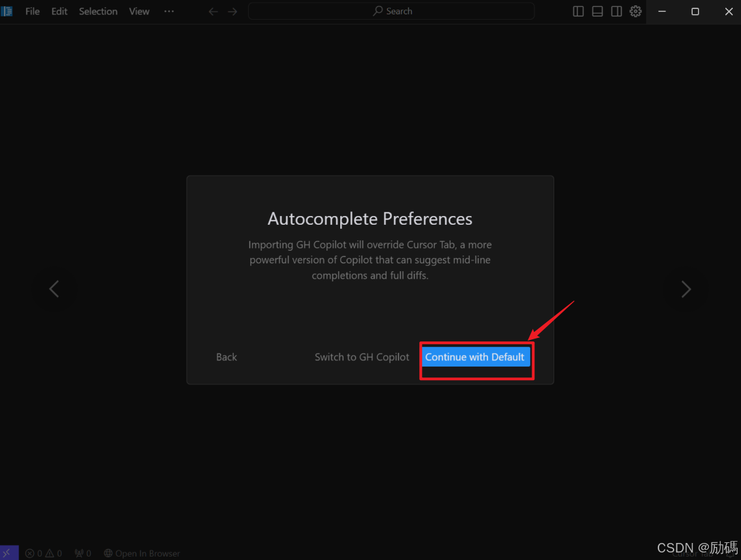Image resolution: width=741 pixels, height=560 pixels.
Task: Click the Back button in the dialog
Action: tap(226, 357)
